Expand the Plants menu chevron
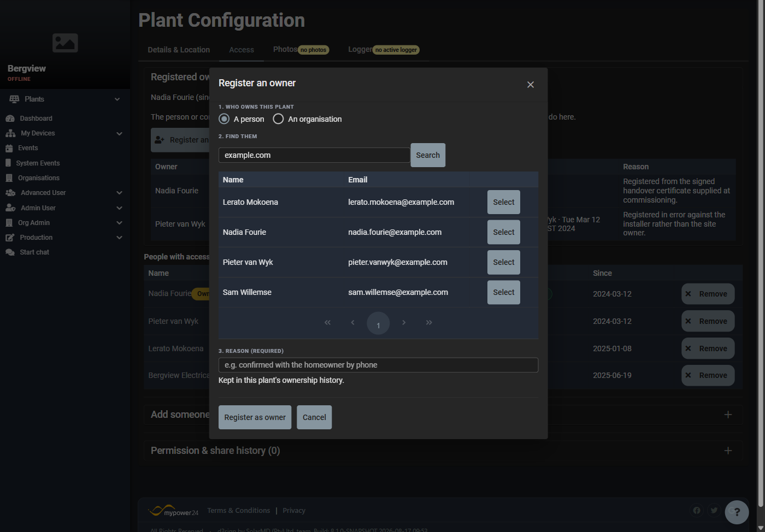765x532 pixels. 117,99
